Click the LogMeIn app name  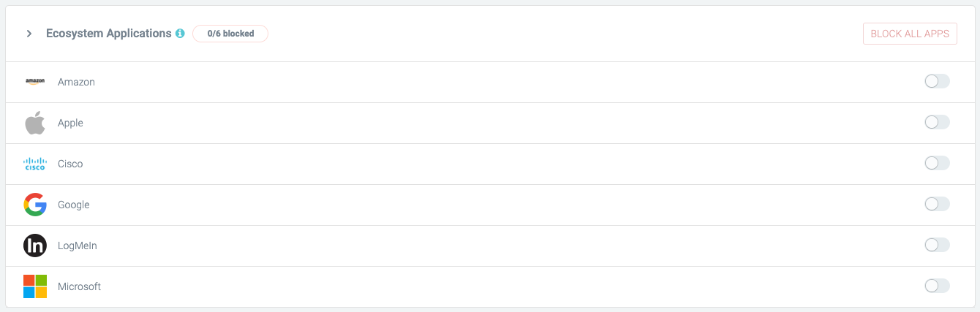(78, 246)
